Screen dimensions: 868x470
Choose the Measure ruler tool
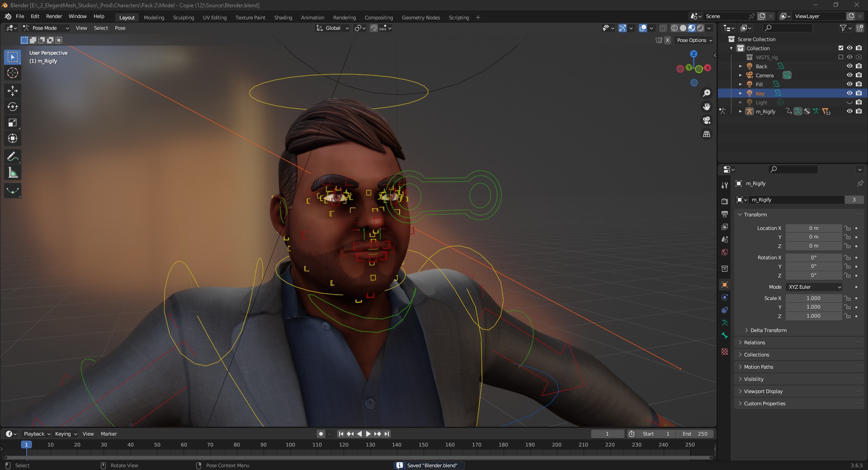click(13, 173)
